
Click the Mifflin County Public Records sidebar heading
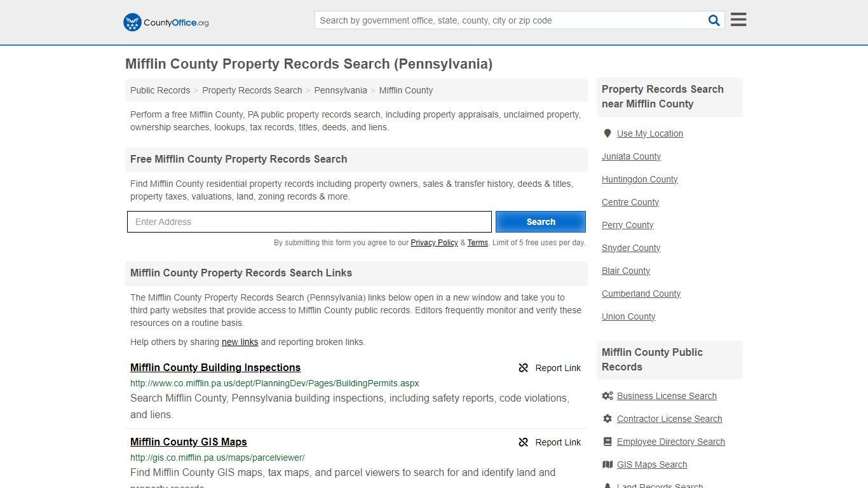point(652,360)
